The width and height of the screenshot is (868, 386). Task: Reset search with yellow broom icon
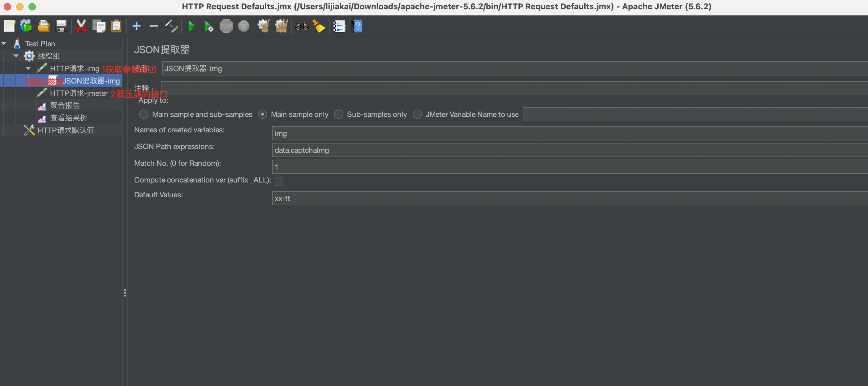coord(318,26)
